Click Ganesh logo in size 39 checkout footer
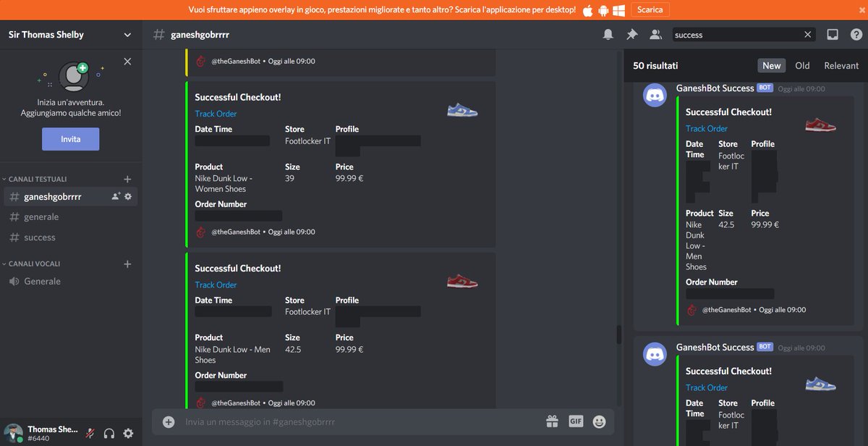The height and width of the screenshot is (446, 868). (201, 232)
